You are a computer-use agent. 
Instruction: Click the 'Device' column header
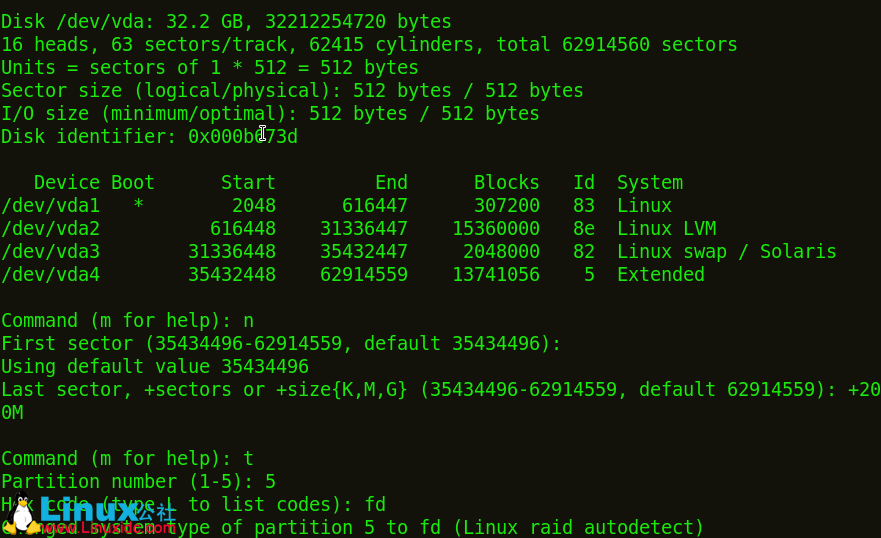tap(67, 183)
